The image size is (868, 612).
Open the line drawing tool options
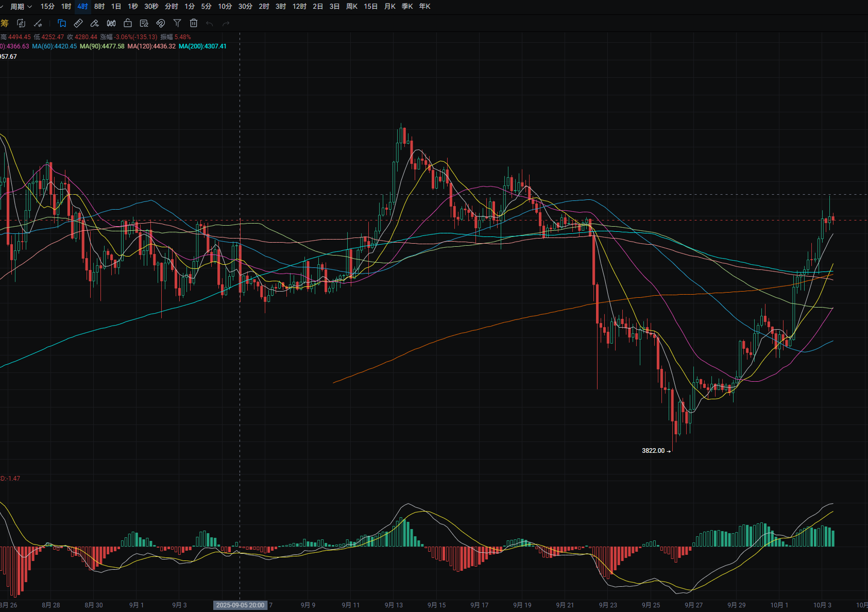38,23
